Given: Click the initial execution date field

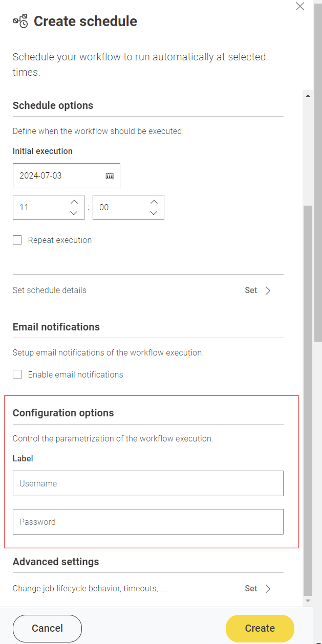Looking at the screenshot, I should click(x=59, y=176).
